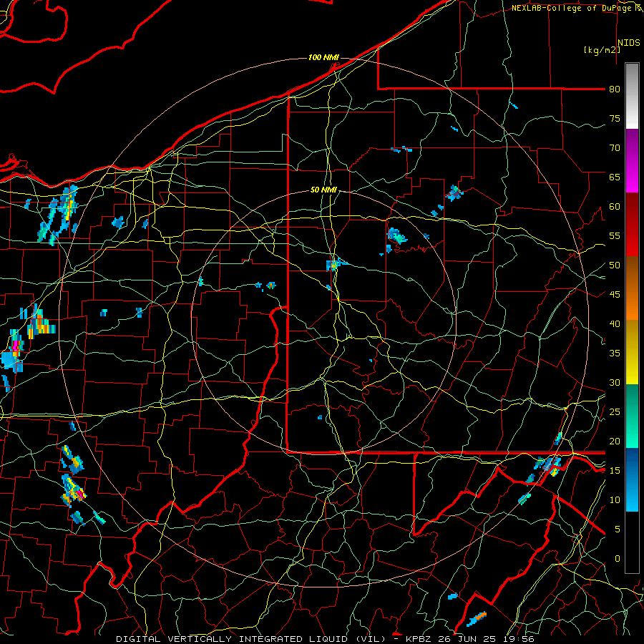
Task: Click the 35 legend value
Action: click(x=615, y=353)
